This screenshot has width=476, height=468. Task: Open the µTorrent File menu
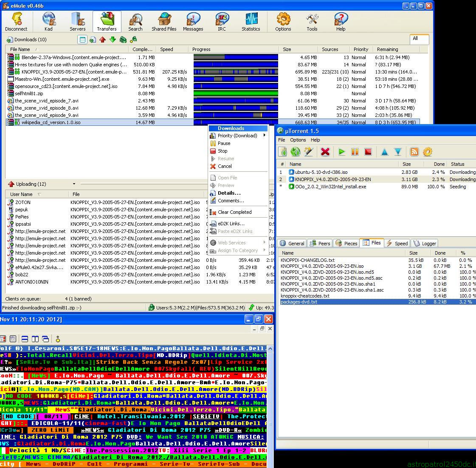click(x=282, y=140)
